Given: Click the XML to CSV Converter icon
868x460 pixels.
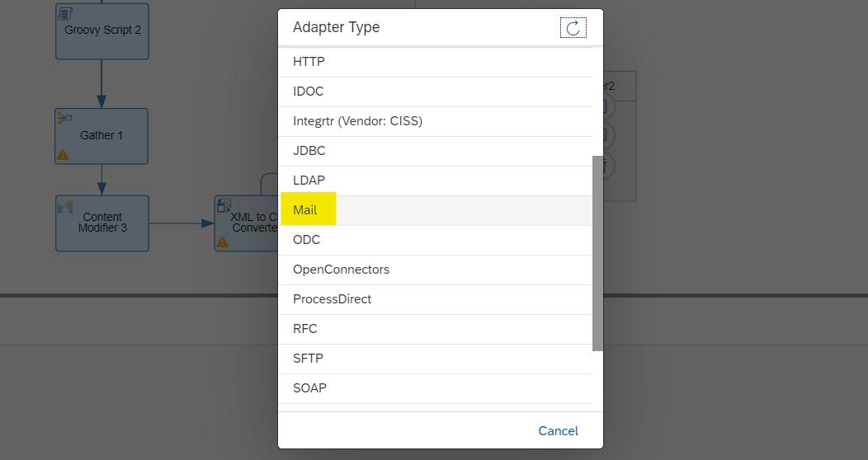Looking at the screenshot, I should (224, 205).
